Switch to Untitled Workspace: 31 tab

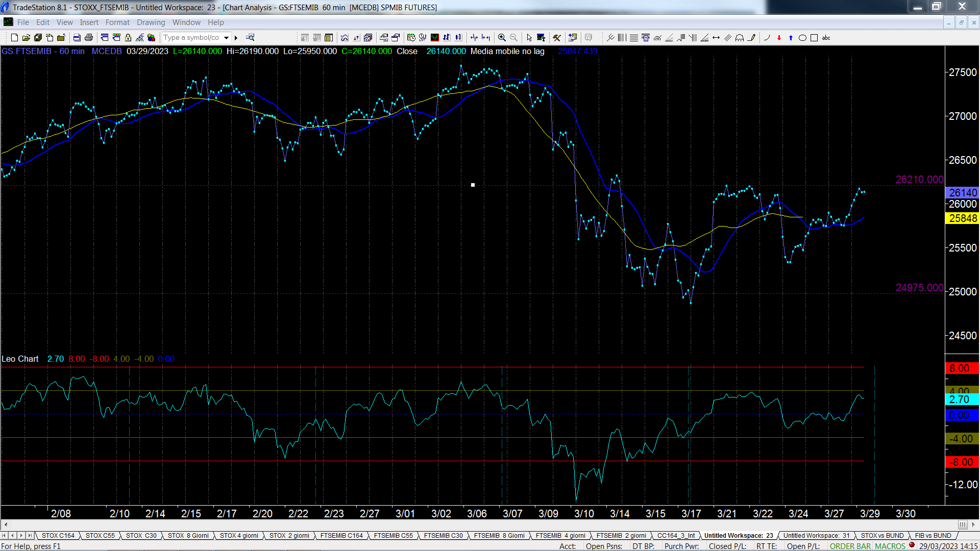pyautogui.click(x=817, y=536)
